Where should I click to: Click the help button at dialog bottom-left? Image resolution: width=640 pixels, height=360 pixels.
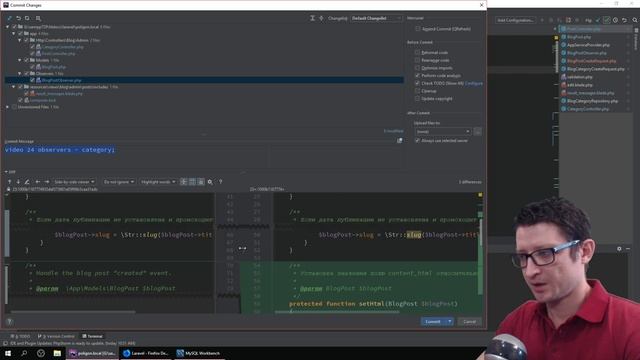9,322
